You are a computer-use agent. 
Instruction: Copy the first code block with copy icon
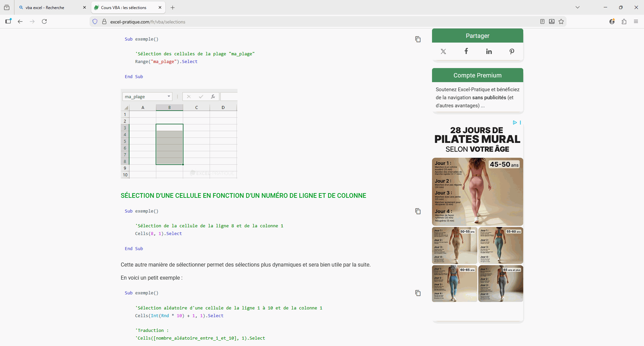click(x=418, y=39)
